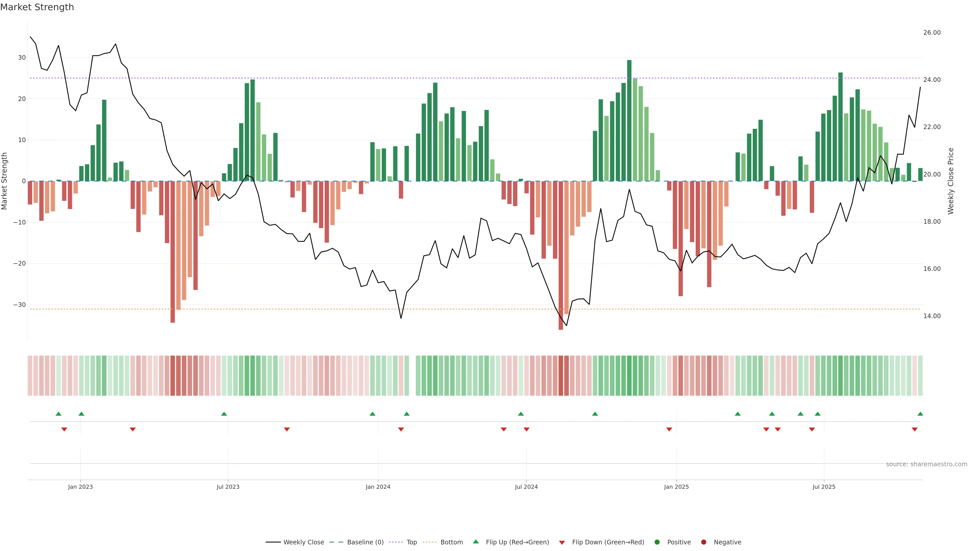The height and width of the screenshot is (551, 980).
Task: Click the rightmost red flip-down triangle marker
Action: pyautogui.click(x=915, y=429)
